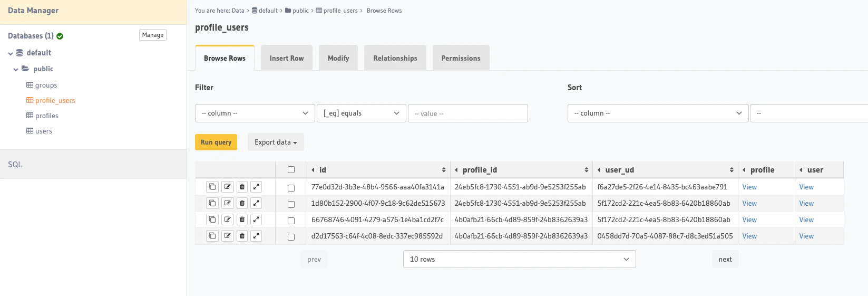
Task: Expand the row with id d2d17563
Action: (256, 236)
